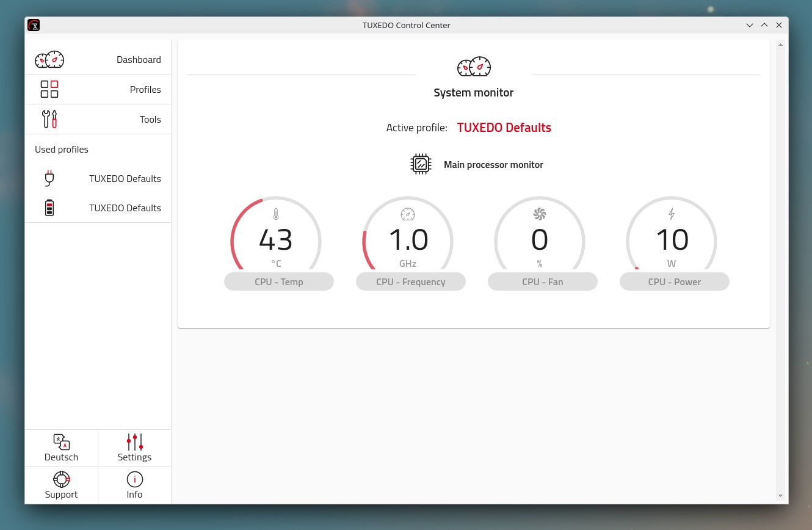The width and height of the screenshot is (812, 530).
Task: Select the power plug profile icon
Action: tap(49, 178)
